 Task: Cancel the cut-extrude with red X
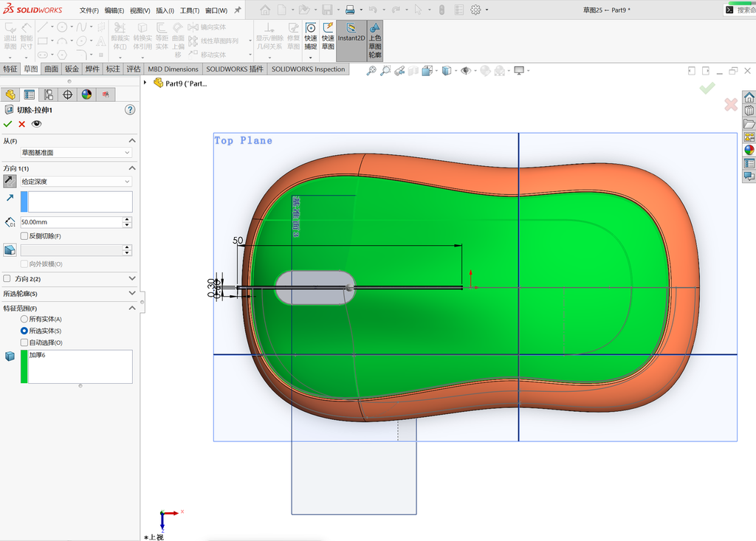(21, 124)
